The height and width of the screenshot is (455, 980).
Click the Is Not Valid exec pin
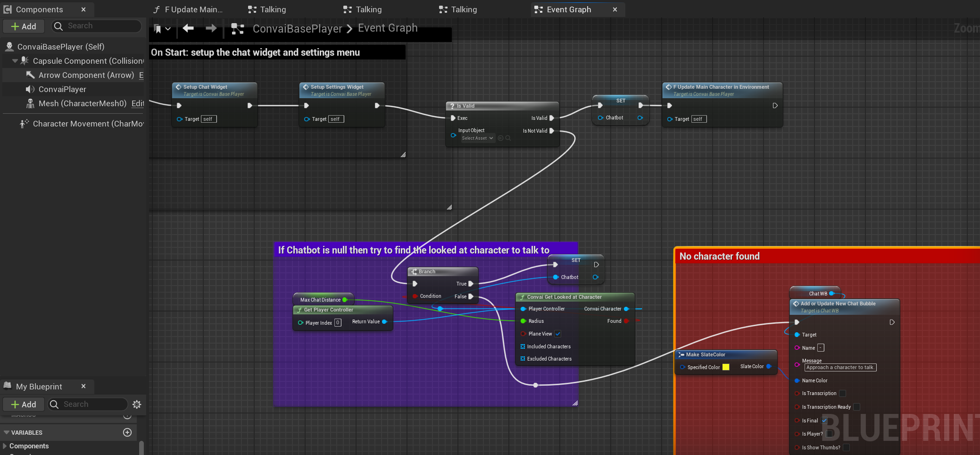pos(552,131)
